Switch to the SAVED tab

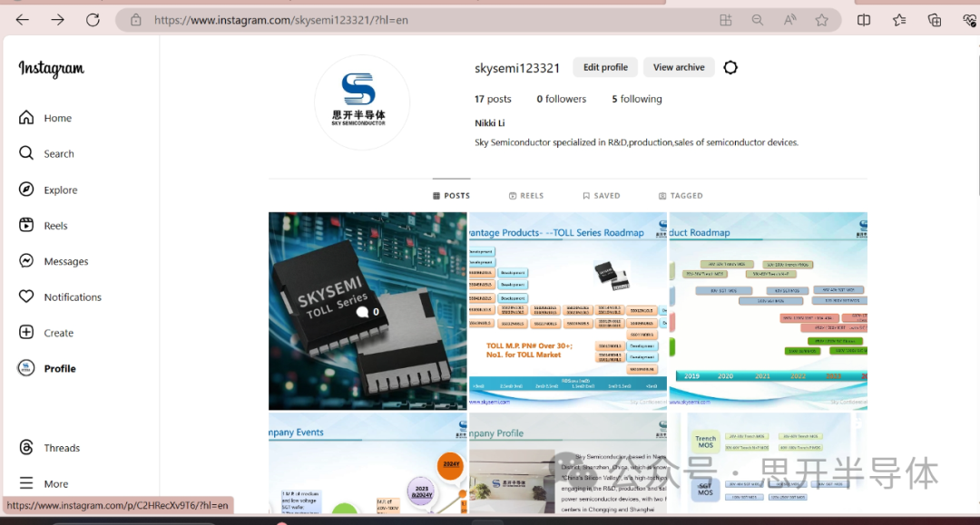point(602,195)
